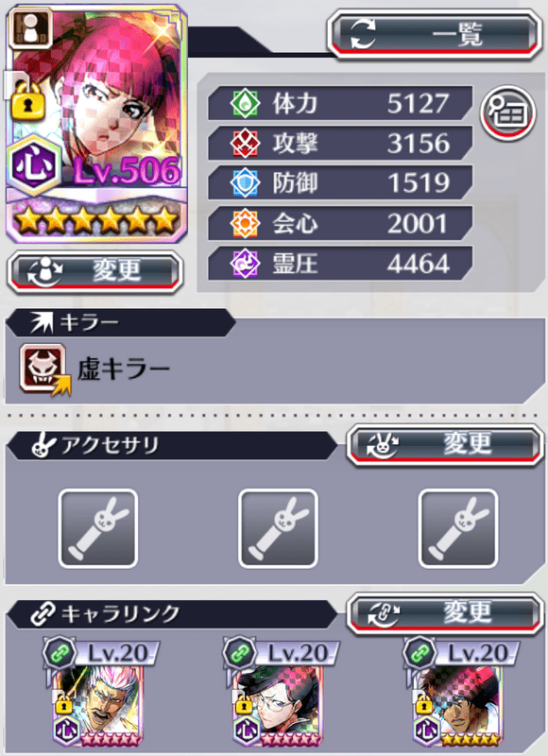Click the キャラリンク 変更 button
The image size is (548, 756).
pos(444,613)
